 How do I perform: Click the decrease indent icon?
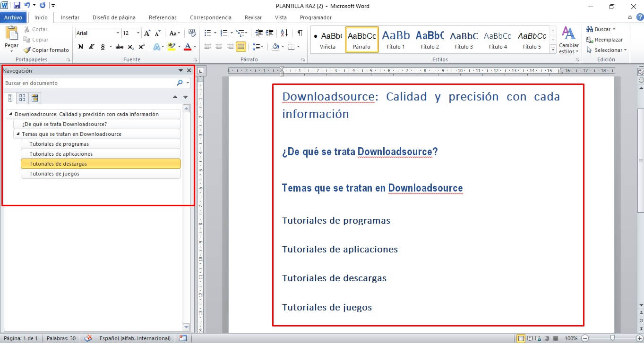[x=259, y=33]
